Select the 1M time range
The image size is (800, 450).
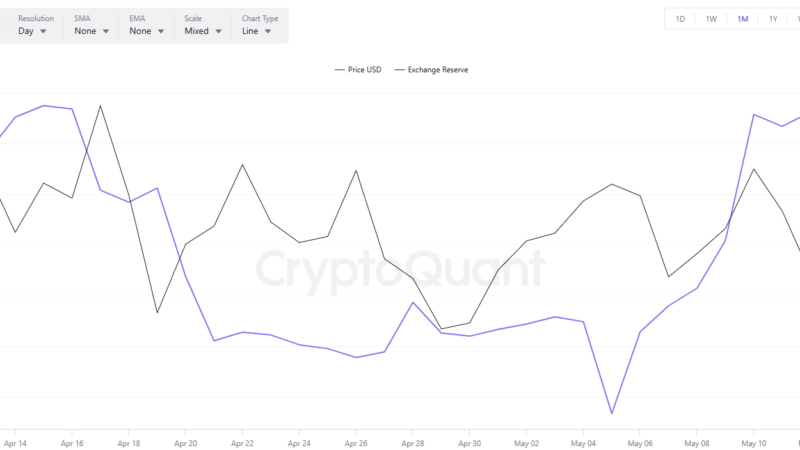[742, 19]
